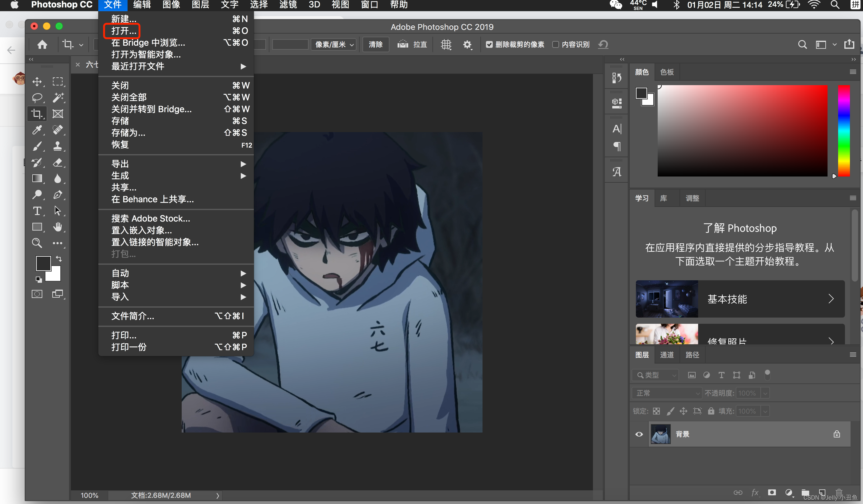Click the 清除 button in options bar
863x504 pixels.
click(x=375, y=44)
